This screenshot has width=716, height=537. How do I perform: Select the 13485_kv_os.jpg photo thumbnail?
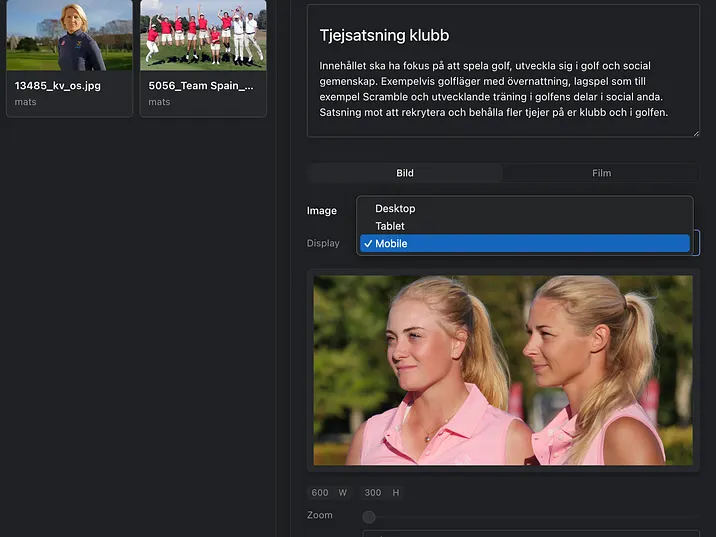pos(69,35)
